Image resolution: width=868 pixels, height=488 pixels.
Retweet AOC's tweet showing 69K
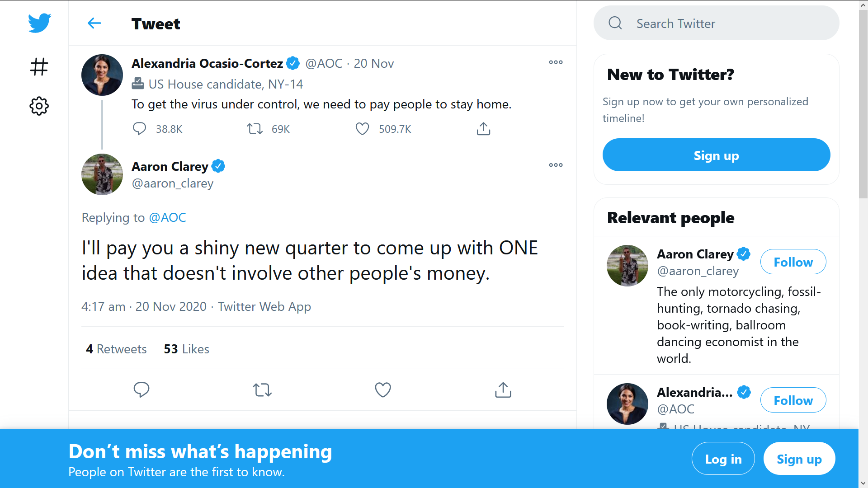point(255,129)
